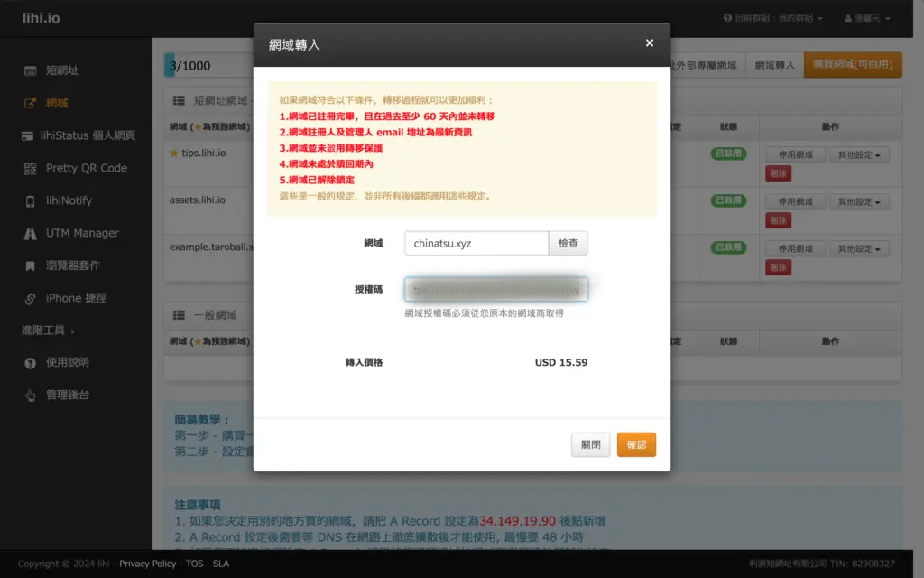Confirm transfer with the 確認 button
This screenshot has width=924, height=578.
pos(636,444)
